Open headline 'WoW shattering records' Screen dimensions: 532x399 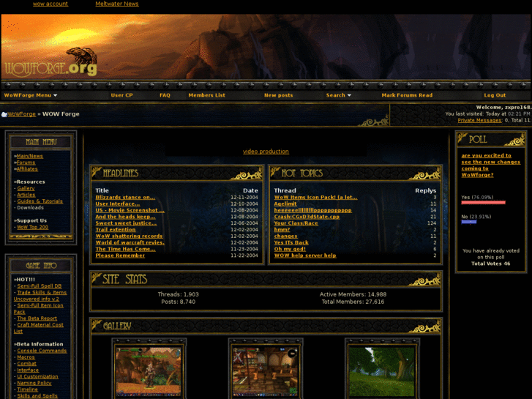point(129,236)
